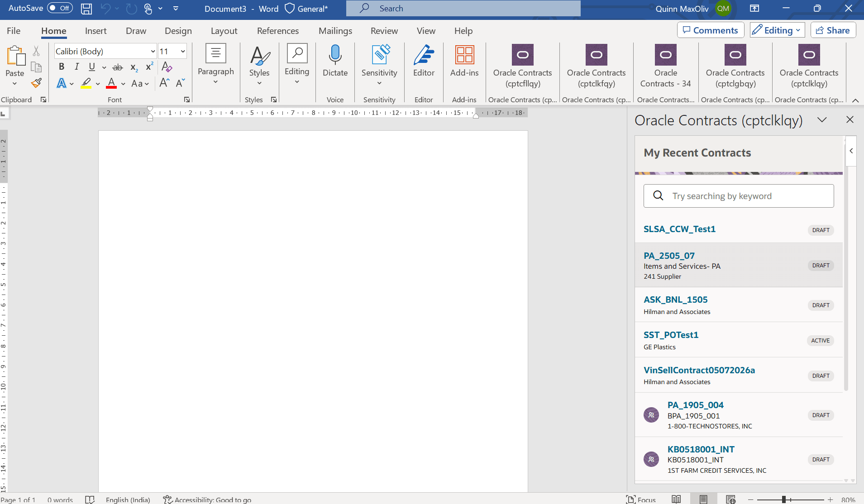Screen dimensions: 864x504
Task: Open Oracle Contracts (cptcfllqy) add-in
Action: click(522, 66)
